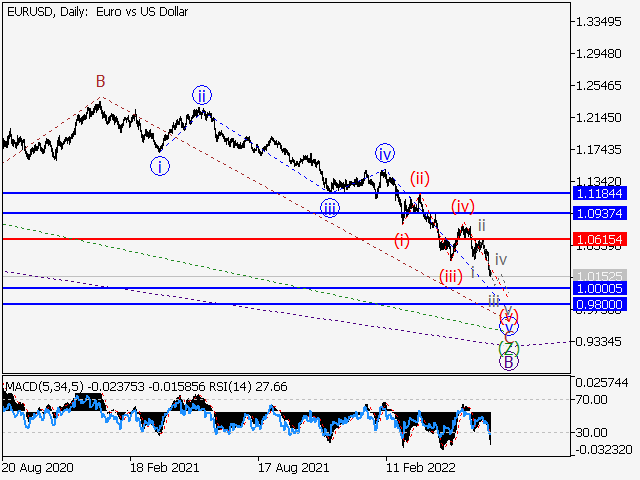
Task: Click the blue 1.11844 price level tag
Action: tap(600, 193)
